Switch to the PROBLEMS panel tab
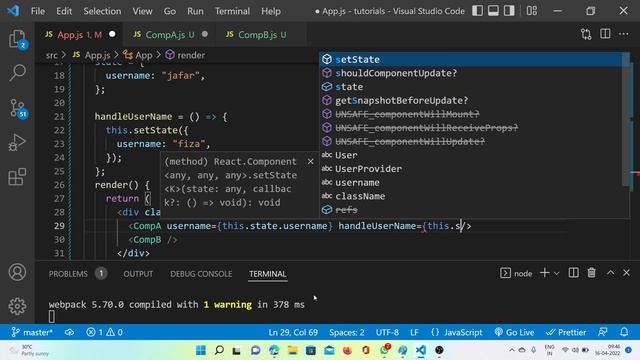Image resolution: width=640 pixels, height=360 pixels. (x=68, y=274)
